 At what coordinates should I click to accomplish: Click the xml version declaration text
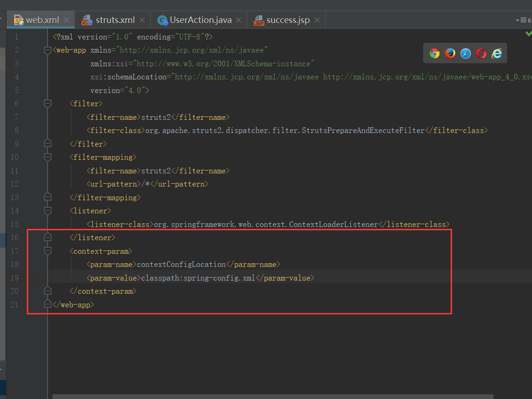pyautogui.click(x=133, y=37)
